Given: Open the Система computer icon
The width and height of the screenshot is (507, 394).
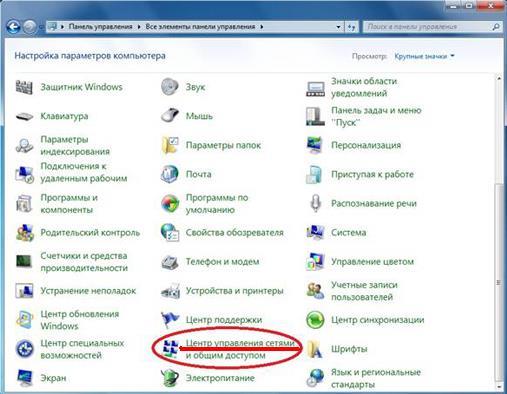Looking at the screenshot, I should [315, 232].
